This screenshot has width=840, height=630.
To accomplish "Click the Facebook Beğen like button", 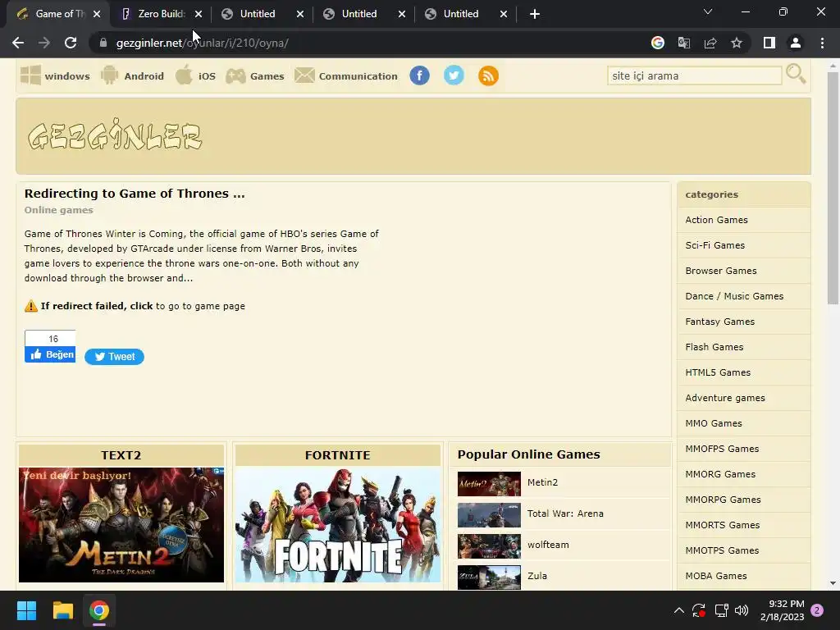I will [x=50, y=354].
